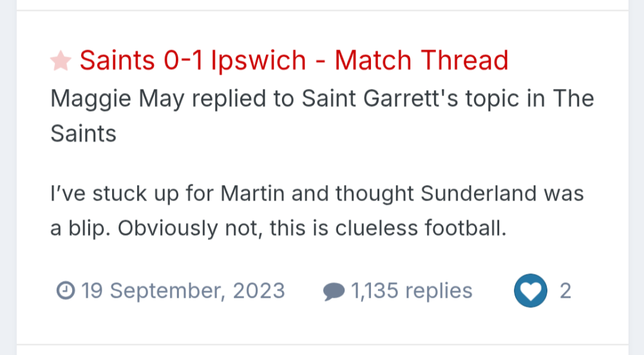
Task: Click the pink star icon beside the thread title
Action: click(x=60, y=61)
